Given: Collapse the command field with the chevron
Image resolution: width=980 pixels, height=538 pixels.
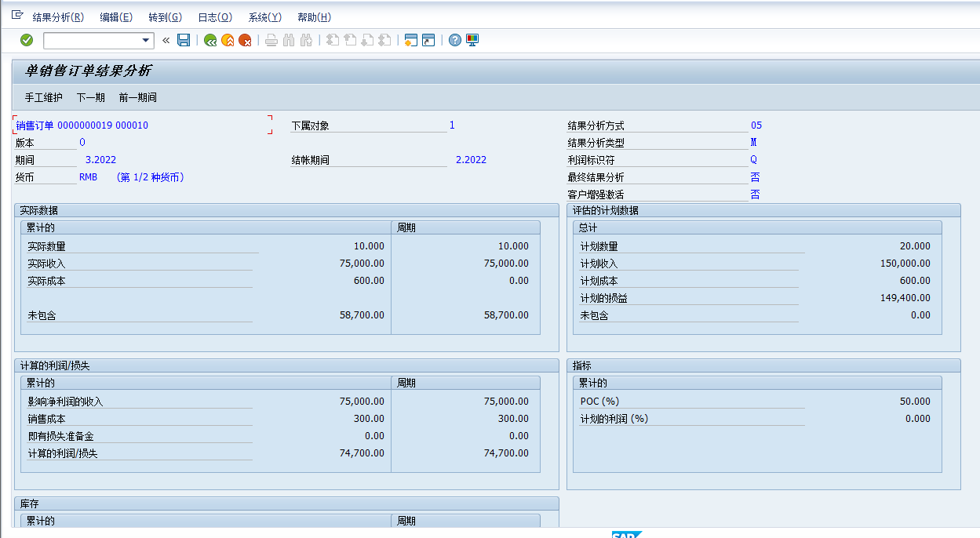Looking at the screenshot, I should 166,40.
